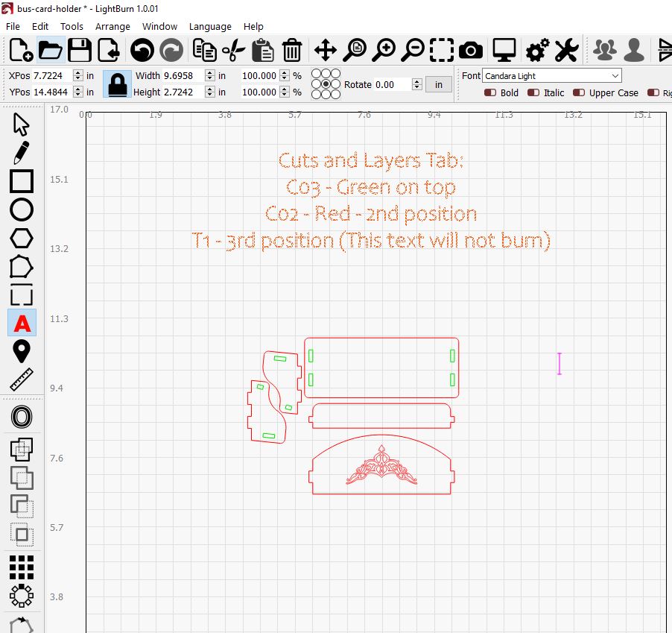Activate the pan/move view tool
The width and height of the screenshot is (672, 633).
coord(326,50)
